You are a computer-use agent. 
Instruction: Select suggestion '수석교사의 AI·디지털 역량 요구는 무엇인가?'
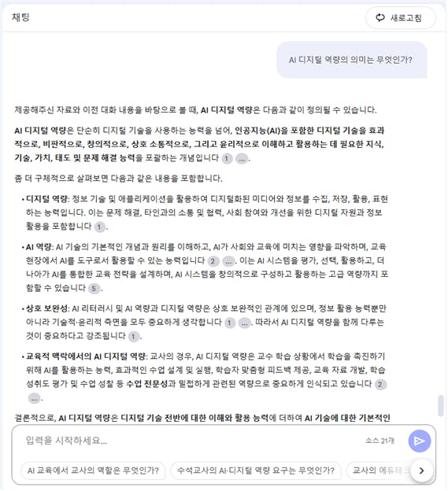pyautogui.click(x=256, y=471)
